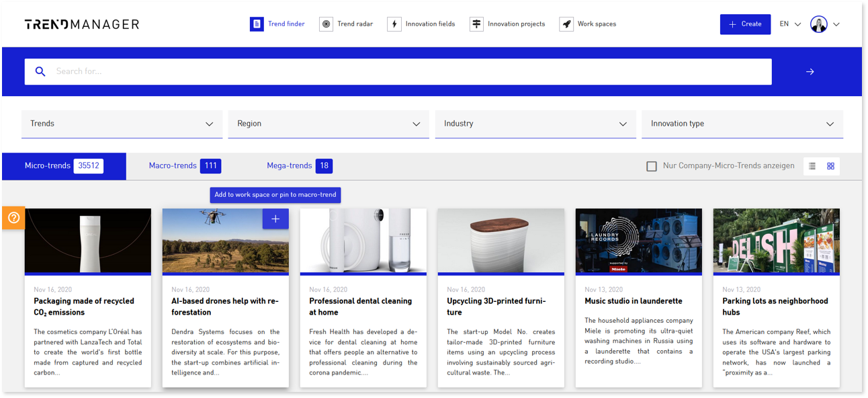
Task: Click the orange help question mark icon
Action: click(13, 218)
